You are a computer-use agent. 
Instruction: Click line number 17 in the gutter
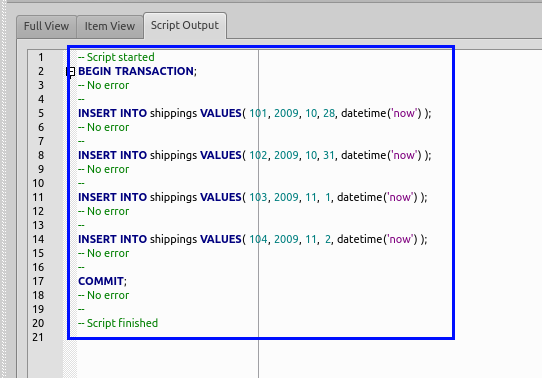point(38,281)
